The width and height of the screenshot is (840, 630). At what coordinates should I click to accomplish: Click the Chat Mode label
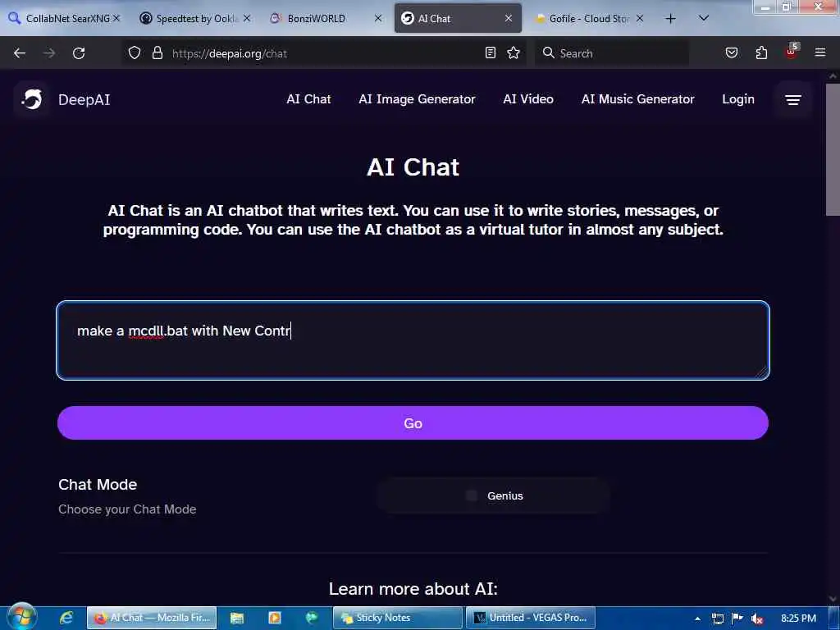[98, 484]
